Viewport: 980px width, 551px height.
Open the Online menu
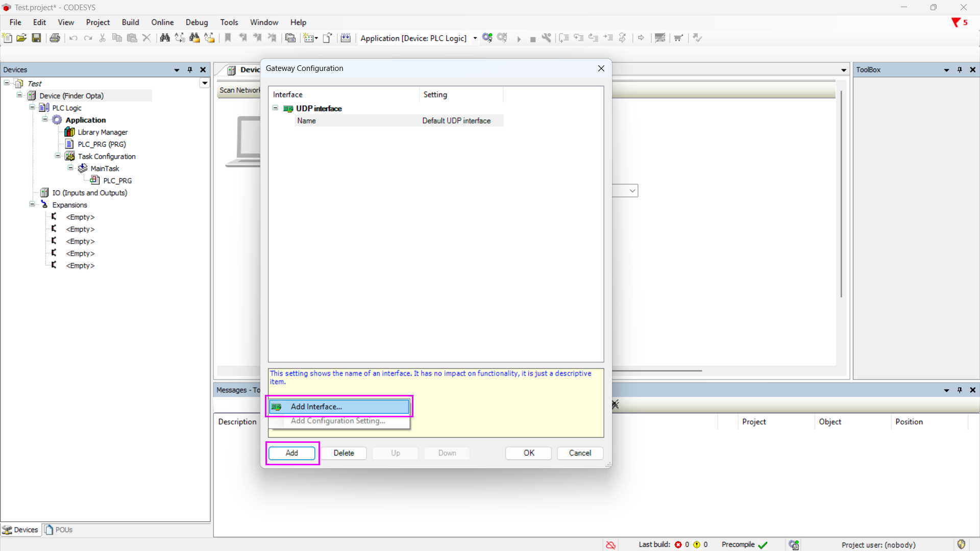coord(162,22)
